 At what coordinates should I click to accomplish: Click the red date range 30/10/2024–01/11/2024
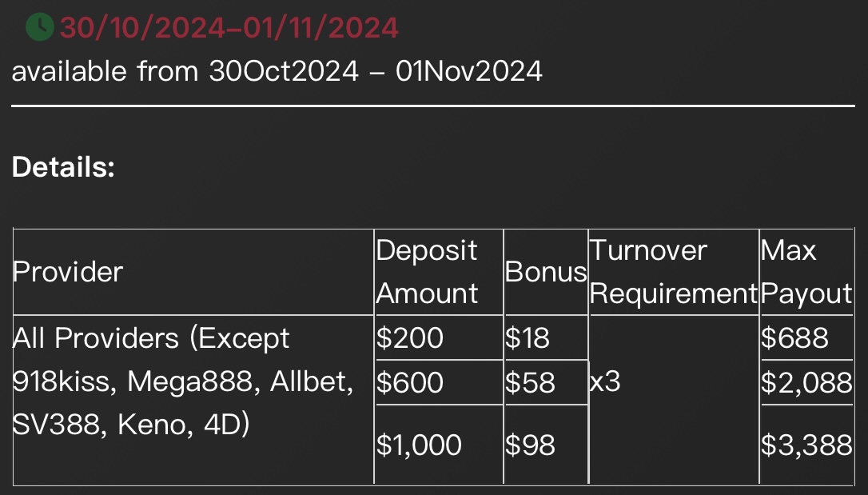[229, 27]
